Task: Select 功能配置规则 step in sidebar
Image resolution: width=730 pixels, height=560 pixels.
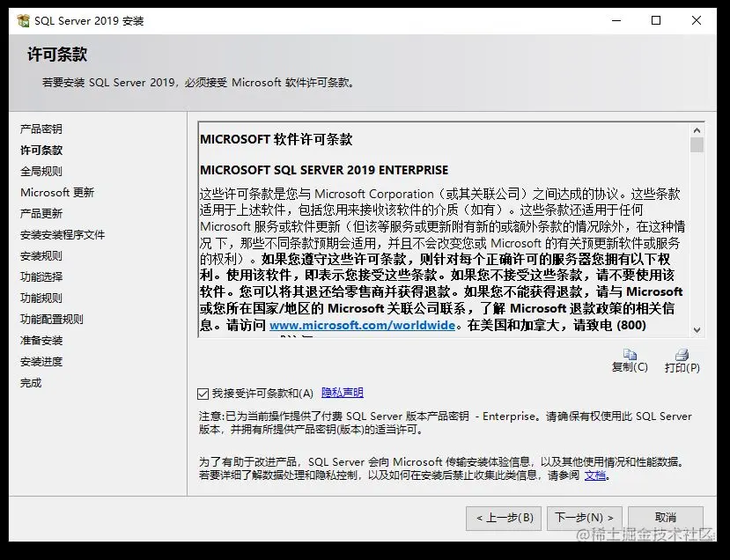Action: tap(52, 320)
